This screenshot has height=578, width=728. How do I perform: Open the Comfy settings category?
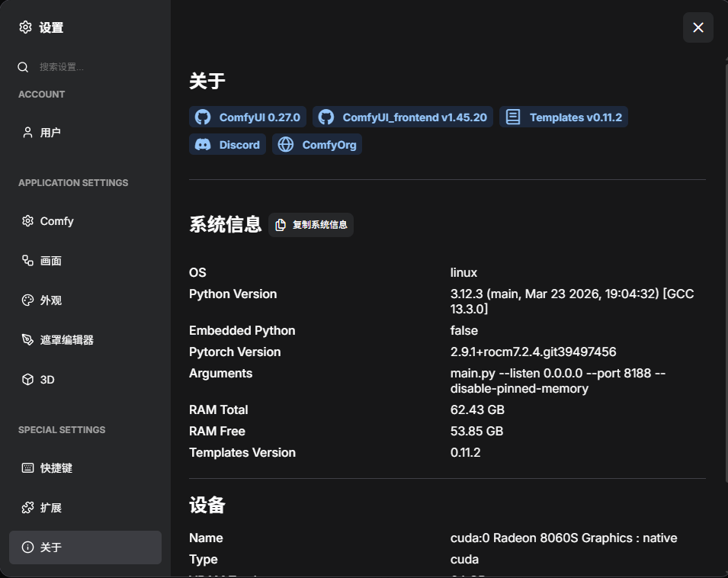[x=85, y=221]
